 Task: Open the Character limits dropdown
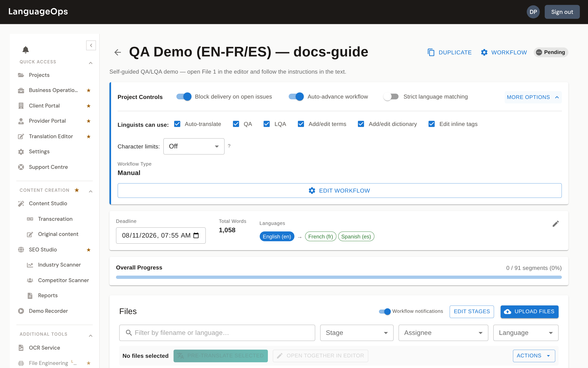pyautogui.click(x=194, y=146)
